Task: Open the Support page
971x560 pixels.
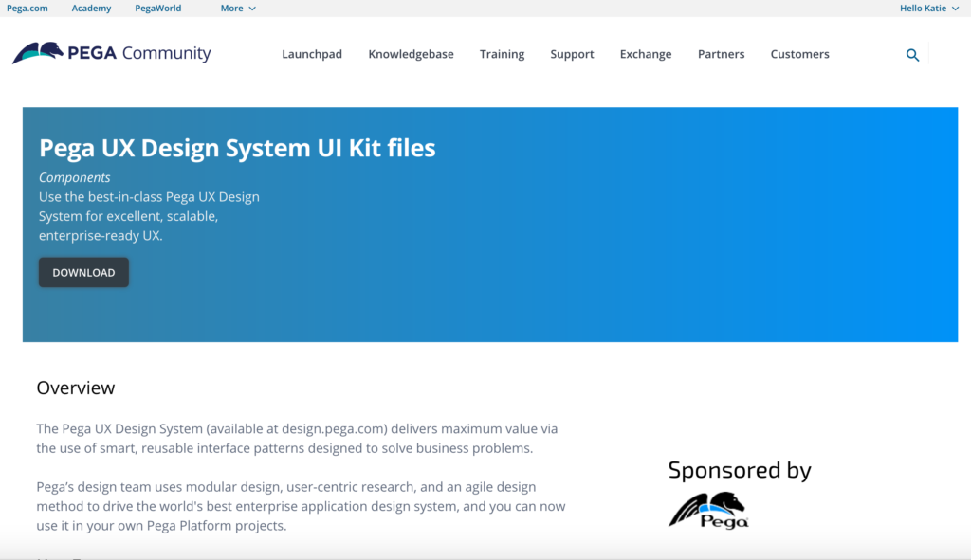Action: (572, 54)
